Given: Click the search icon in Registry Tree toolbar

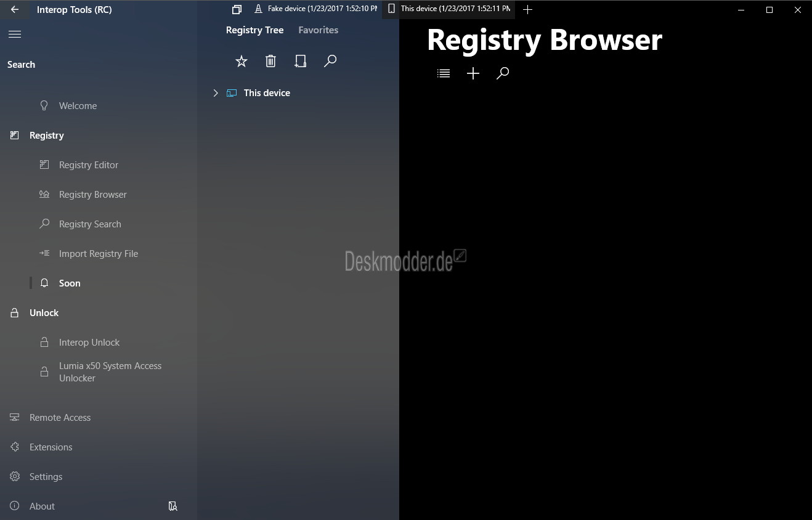Looking at the screenshot, I should [x=330, y=61].
